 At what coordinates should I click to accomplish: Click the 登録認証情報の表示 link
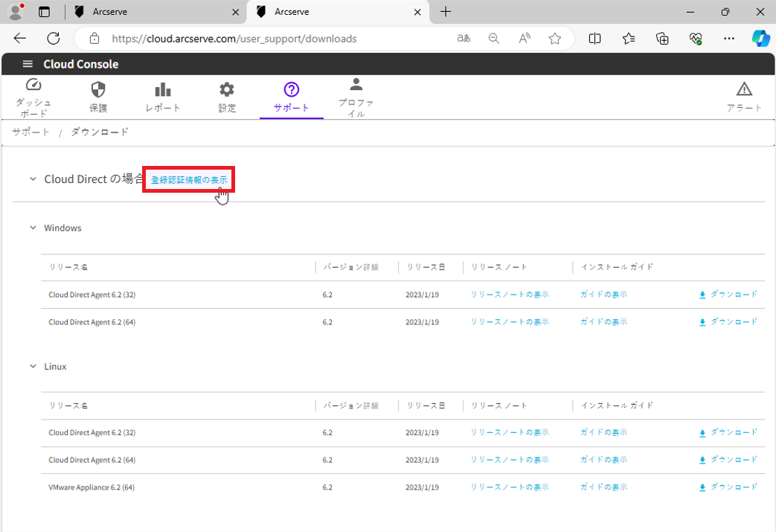tap(189, 180)
